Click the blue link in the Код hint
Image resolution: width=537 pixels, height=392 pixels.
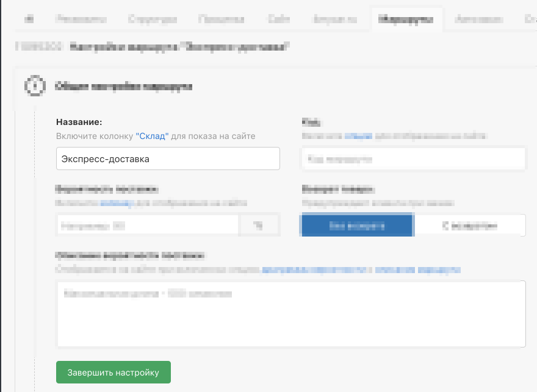[354, 136]
